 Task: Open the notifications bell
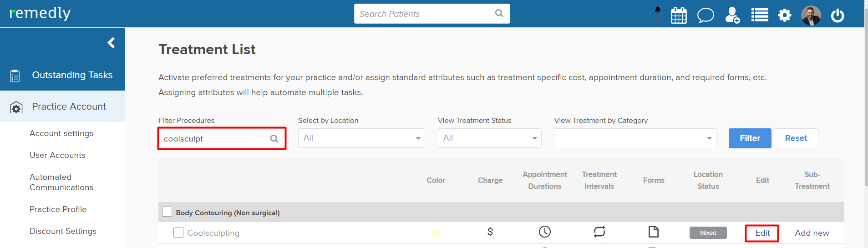[x=658, y=10]
